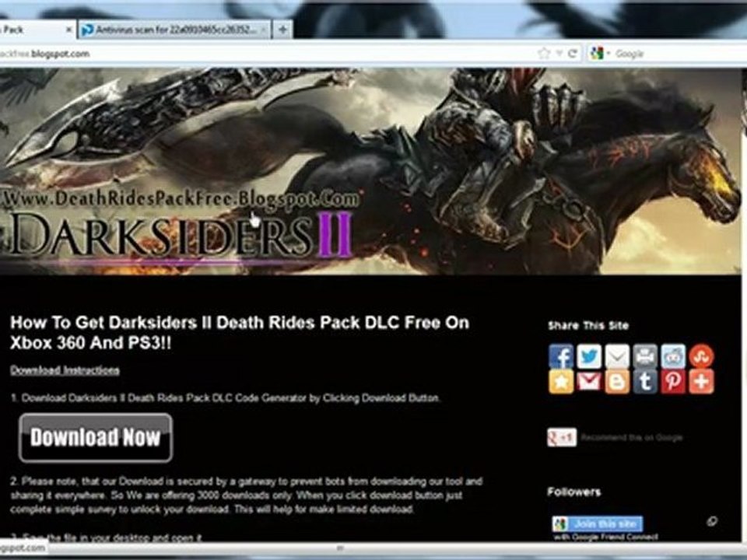This screenshot has height=560, width=747.
Task: Click the Print share icon
Action: pyautogui.click(x=645, y=356)
